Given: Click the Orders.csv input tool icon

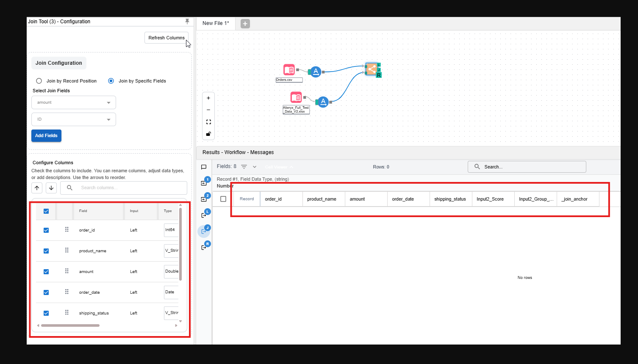Looking at the screenshot, I should (x=289, y=70).
